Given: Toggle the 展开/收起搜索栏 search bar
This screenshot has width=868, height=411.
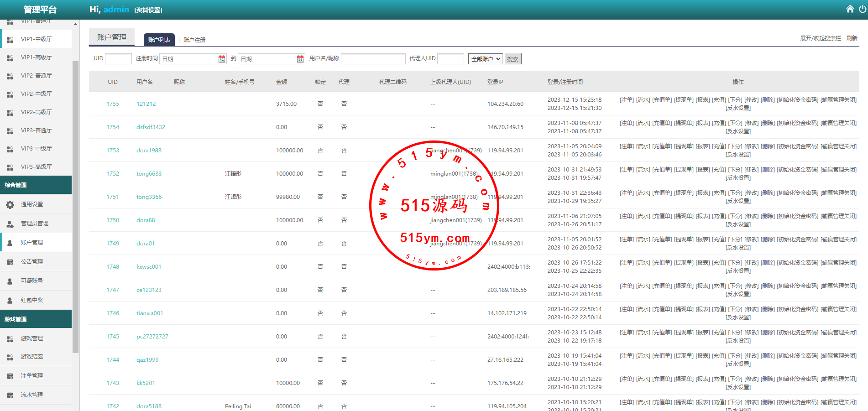Looking at the screenshot, I should (x=820, y=38).
